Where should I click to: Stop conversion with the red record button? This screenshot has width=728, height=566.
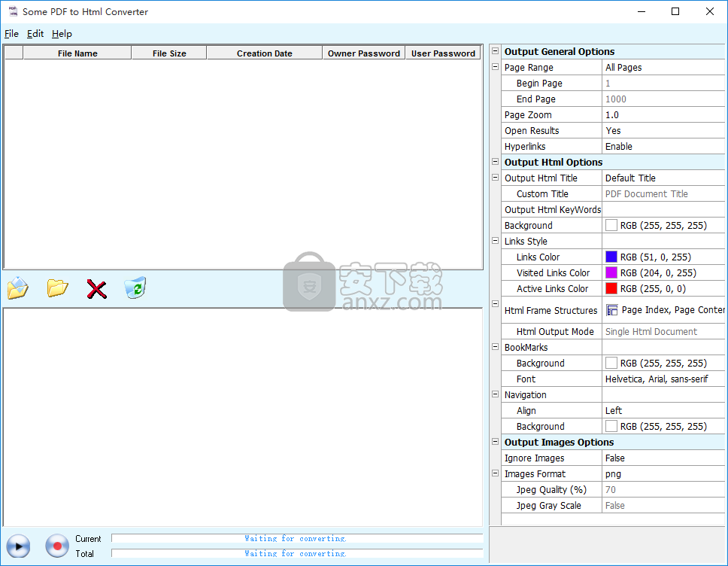tap(57, 546)
